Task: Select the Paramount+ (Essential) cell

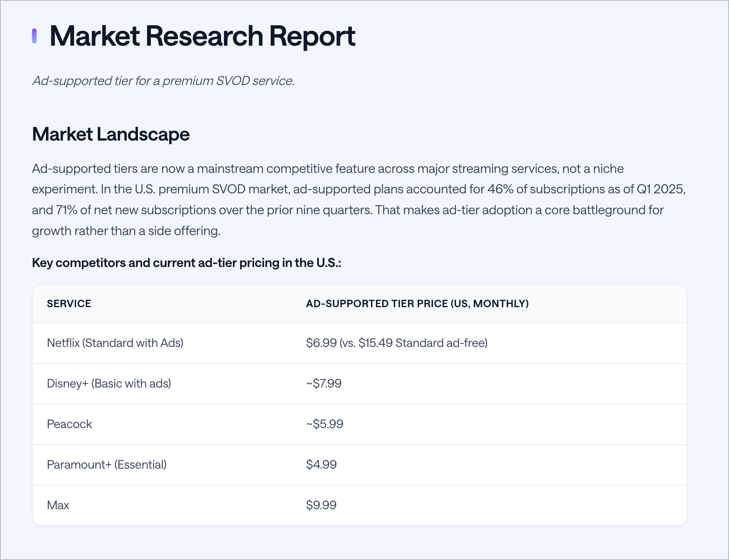Action: 107,465
